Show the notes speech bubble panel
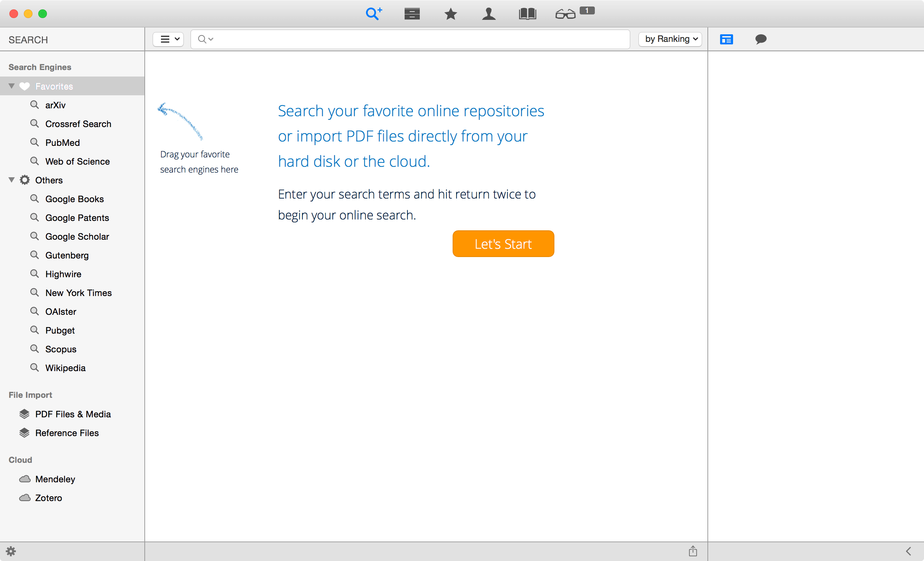Viewport: 924px width, 561px height. click(760, 39)
